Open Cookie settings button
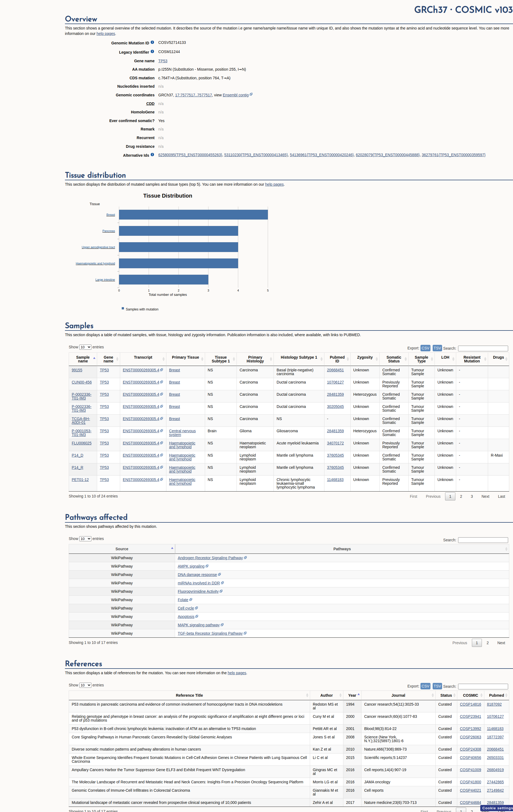The height and width of the screenshot is (812, 513). [497, 808]
